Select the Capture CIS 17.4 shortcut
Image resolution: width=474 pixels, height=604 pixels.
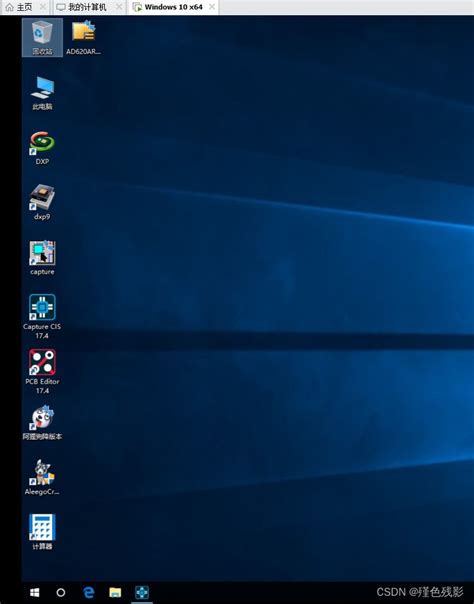42,317
